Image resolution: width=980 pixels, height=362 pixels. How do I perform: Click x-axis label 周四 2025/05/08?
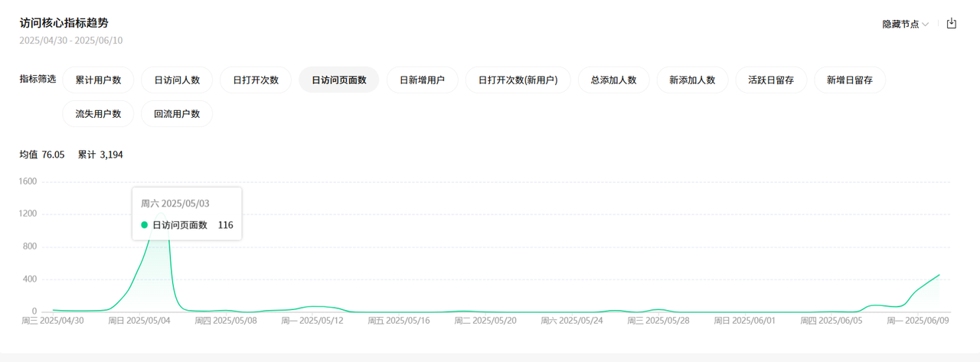click(x=225, y=321)
